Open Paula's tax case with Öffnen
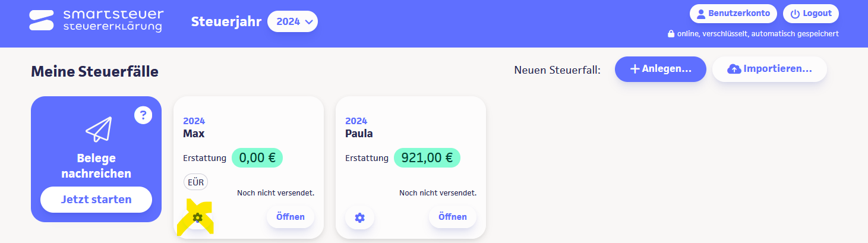This screenshot has height=243, width=868. click(452, 217)
